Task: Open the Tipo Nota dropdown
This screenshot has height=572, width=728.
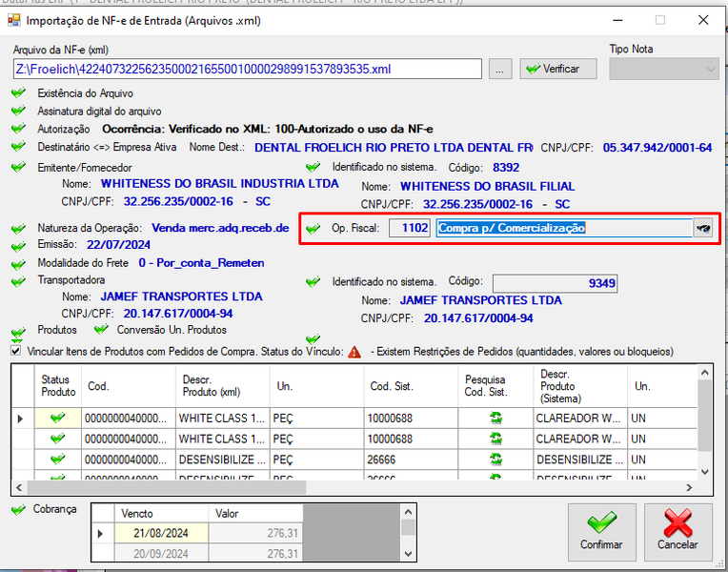Action: (664, 70)
